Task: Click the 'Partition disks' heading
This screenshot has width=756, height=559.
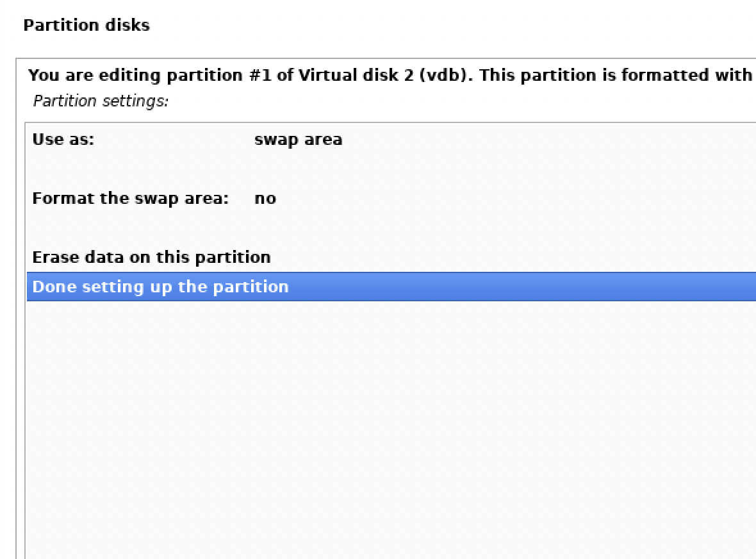Action: (86, 26)
